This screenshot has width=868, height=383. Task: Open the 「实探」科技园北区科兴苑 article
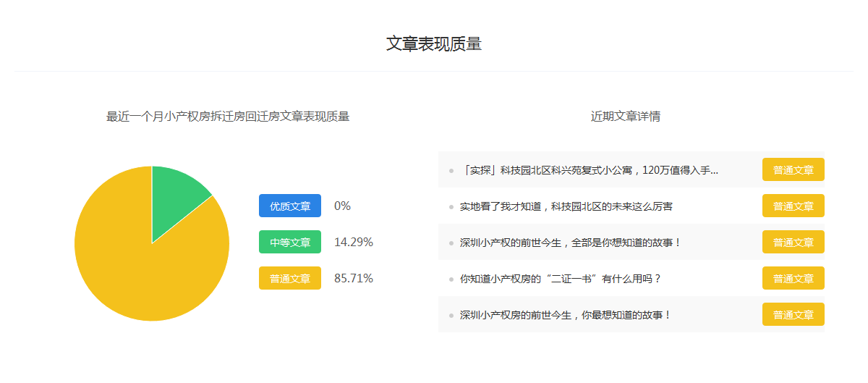(589, 170)
